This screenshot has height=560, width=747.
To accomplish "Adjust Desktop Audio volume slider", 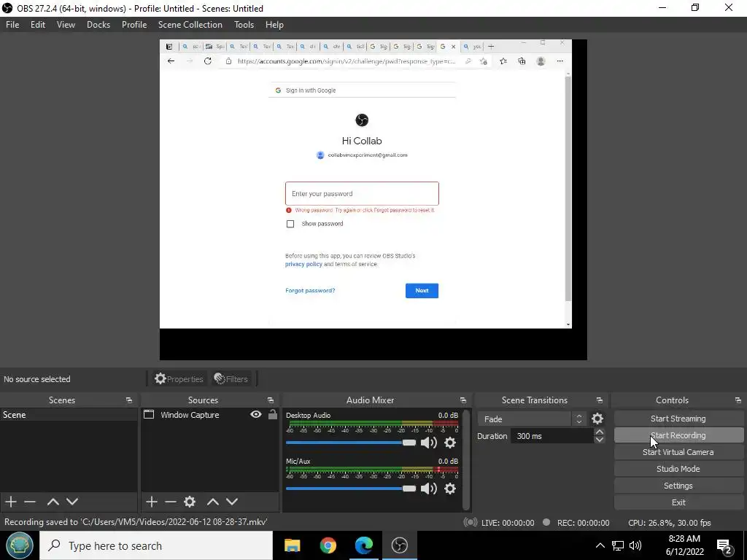I will 351,443.
